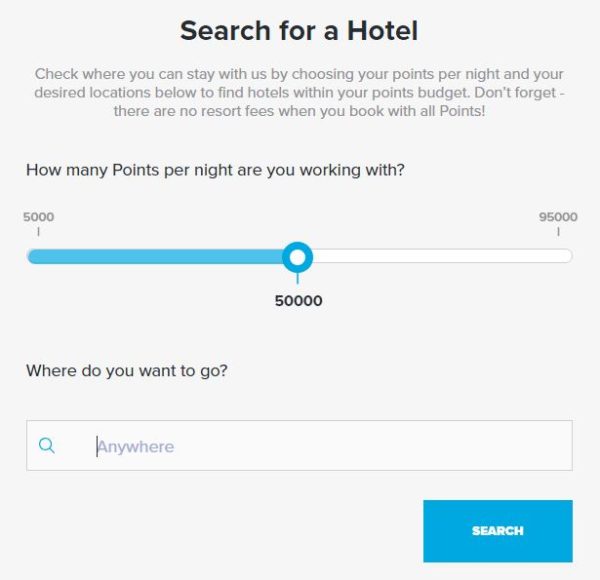Click the 'How many Points per night' question

[215, 169]
